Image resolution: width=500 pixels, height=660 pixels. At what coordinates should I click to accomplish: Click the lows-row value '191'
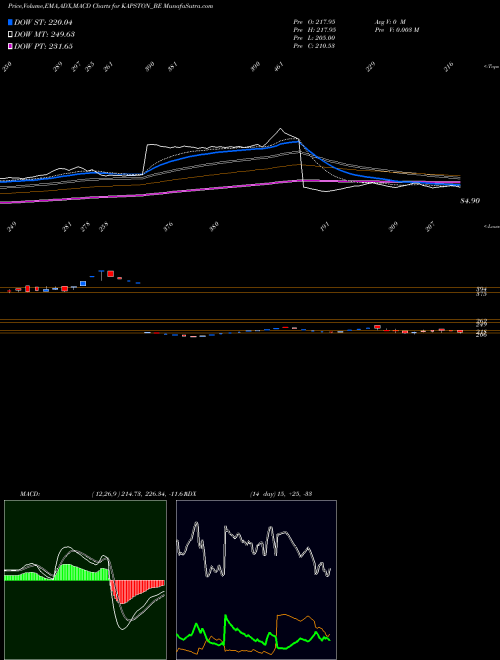[324, 227]
